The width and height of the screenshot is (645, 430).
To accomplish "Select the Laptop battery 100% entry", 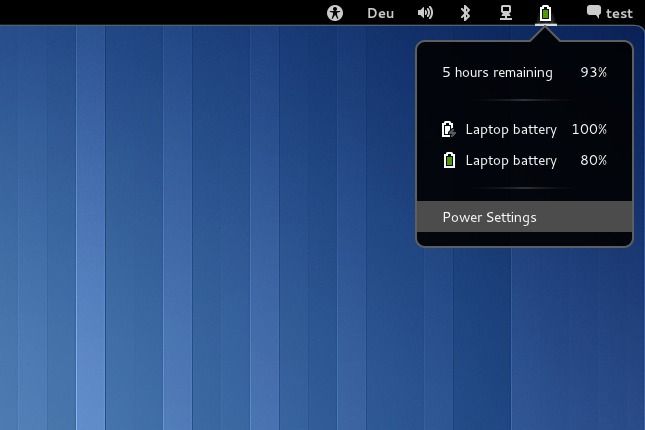I will pyautogui.click(x=511, y=130).
